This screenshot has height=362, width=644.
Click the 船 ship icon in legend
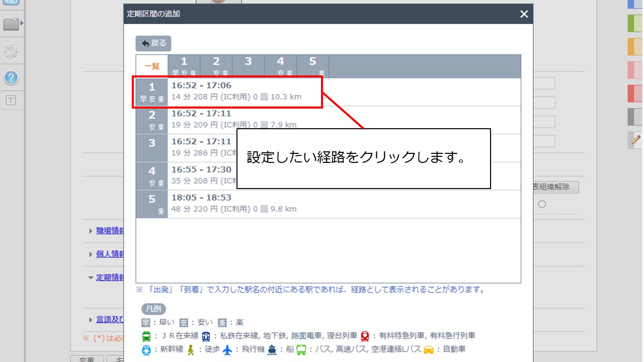[271, 349]
